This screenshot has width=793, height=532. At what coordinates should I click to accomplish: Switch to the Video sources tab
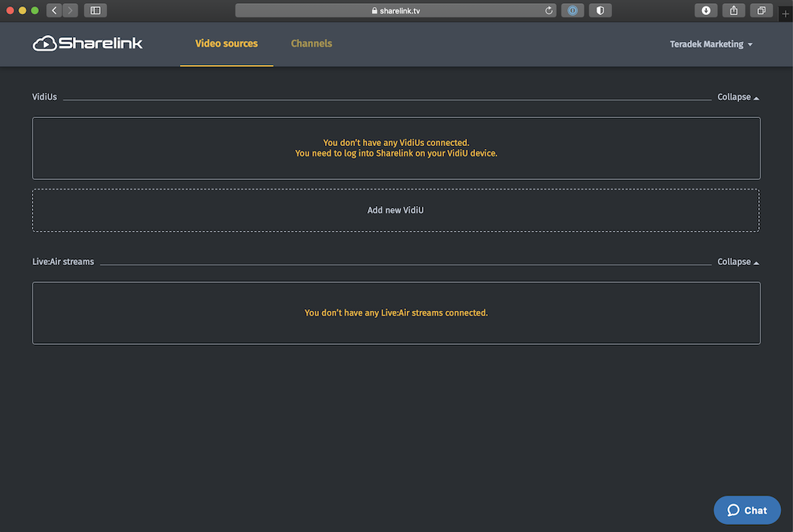(226, 44)
